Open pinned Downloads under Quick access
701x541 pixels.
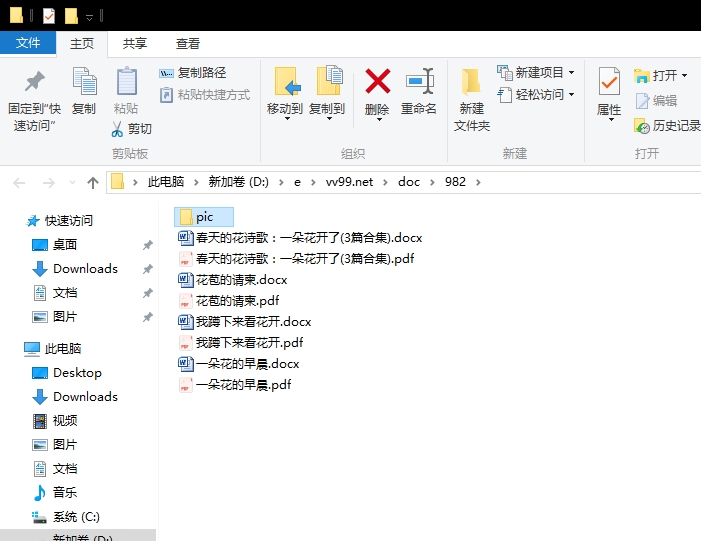pos(75,269)
